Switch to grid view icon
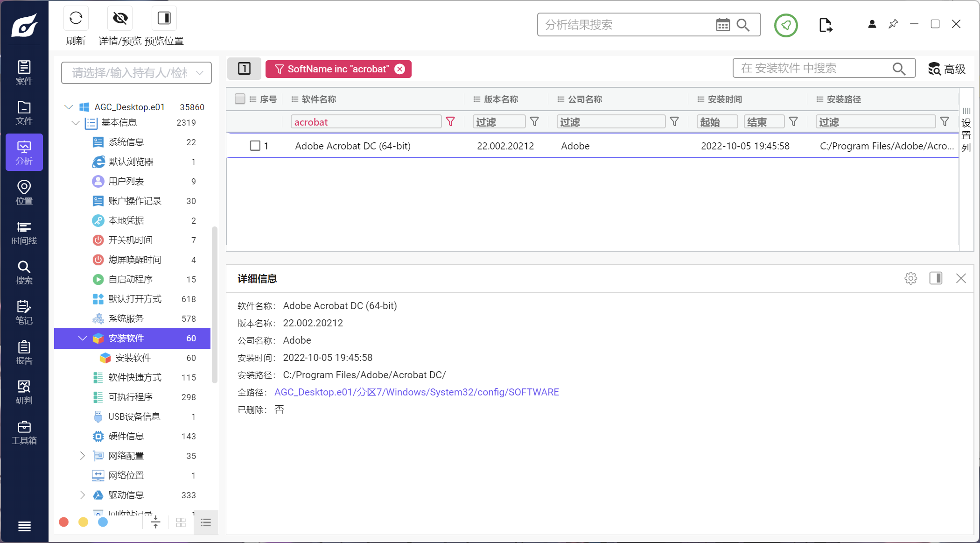 pos(181,522)
